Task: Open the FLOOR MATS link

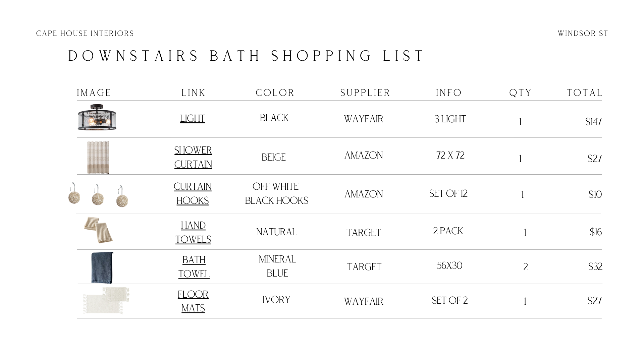Action: coord(193,301)
